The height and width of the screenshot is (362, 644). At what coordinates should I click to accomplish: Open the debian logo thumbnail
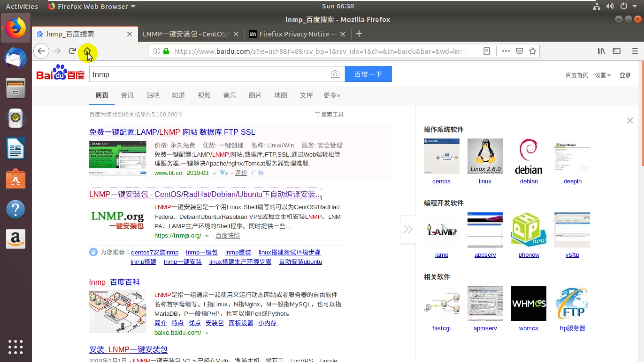point(529,156)
